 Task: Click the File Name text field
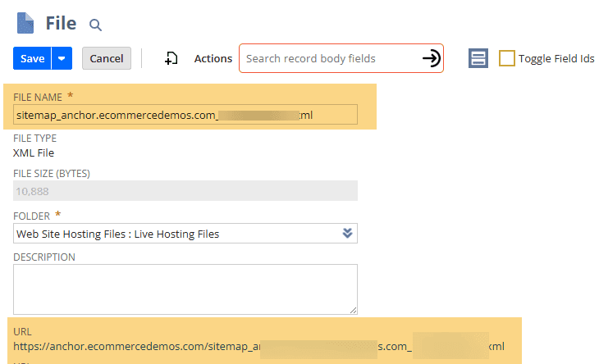click(x=185, y=115)
